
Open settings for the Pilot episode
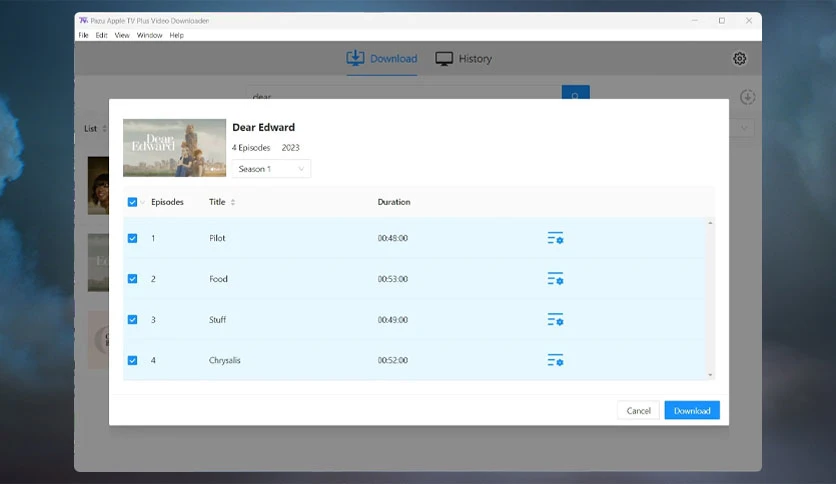coord(555,238)
